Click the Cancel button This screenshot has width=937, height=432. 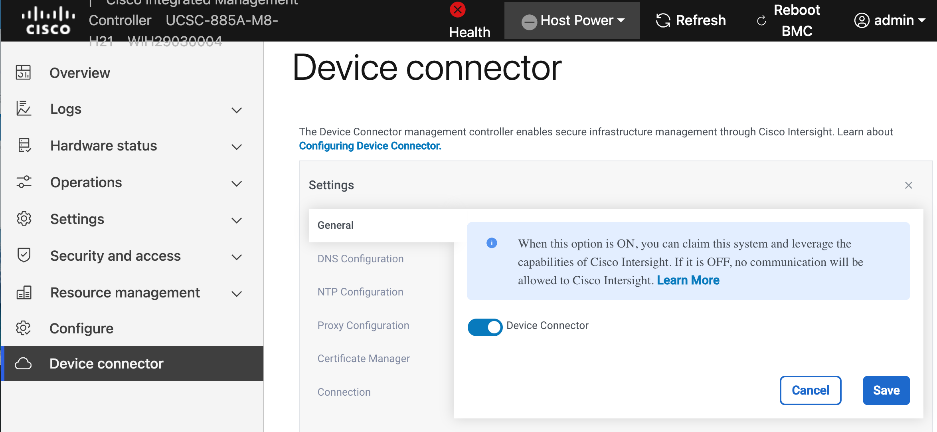pyautogui.click(x=810, y=390)
